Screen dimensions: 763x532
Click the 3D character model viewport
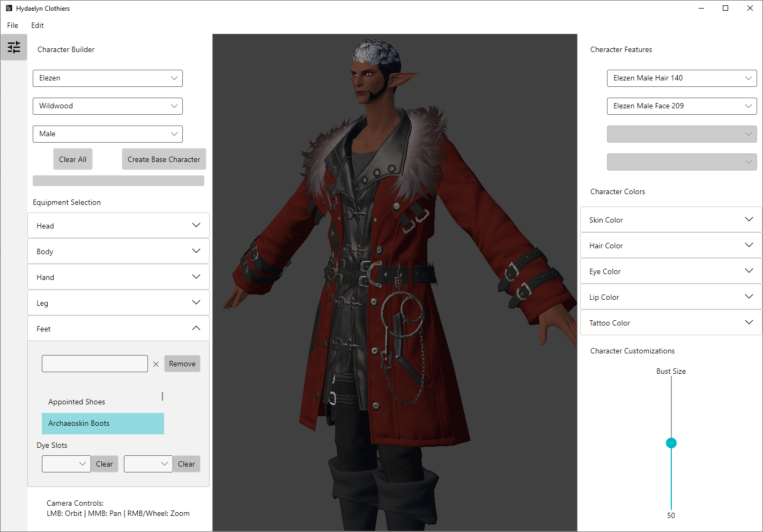[395, 283]
